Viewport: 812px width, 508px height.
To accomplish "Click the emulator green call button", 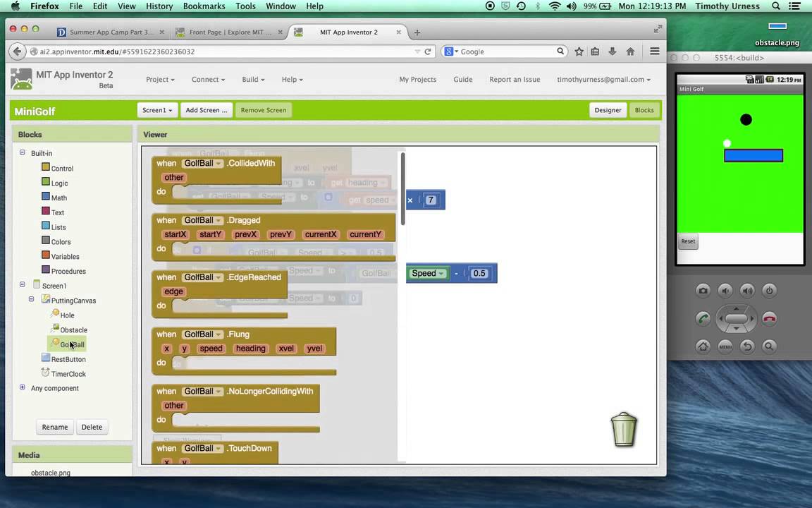I will (703, 318).
